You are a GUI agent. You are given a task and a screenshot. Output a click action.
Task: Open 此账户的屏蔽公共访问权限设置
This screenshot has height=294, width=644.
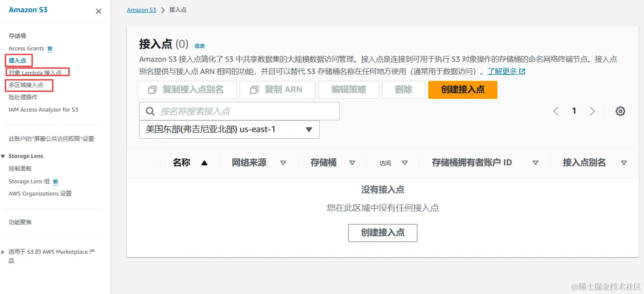pos(51,139)
